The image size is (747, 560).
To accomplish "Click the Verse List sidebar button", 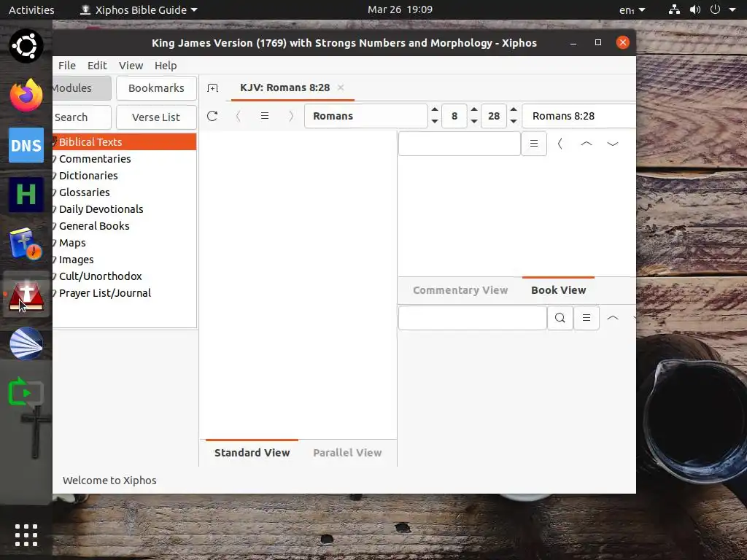I will point(156,117).
